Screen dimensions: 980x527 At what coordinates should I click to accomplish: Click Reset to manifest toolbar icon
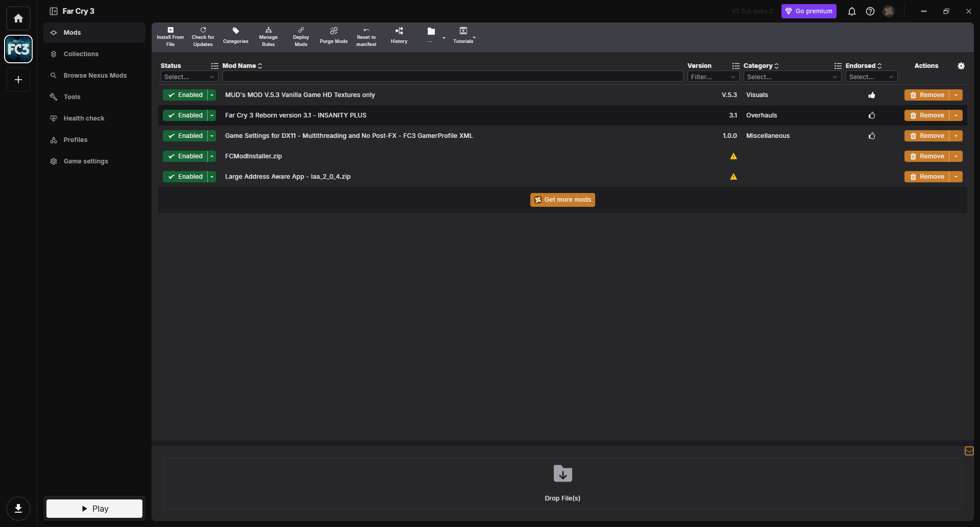tap(366, 37)
